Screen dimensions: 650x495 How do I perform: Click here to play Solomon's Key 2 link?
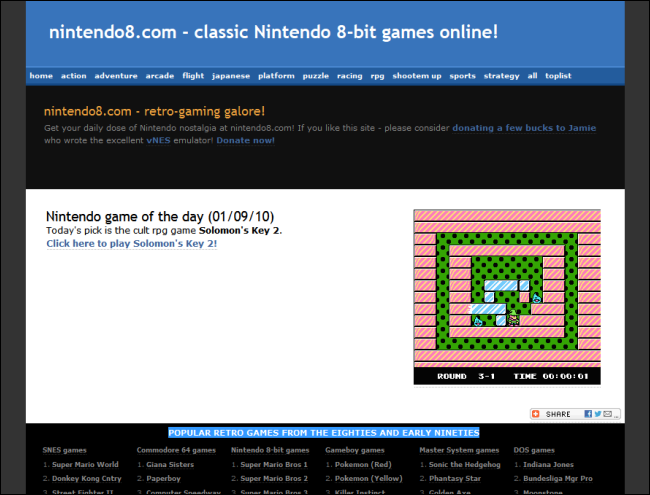pyautogui.click(x=131, y=244)
